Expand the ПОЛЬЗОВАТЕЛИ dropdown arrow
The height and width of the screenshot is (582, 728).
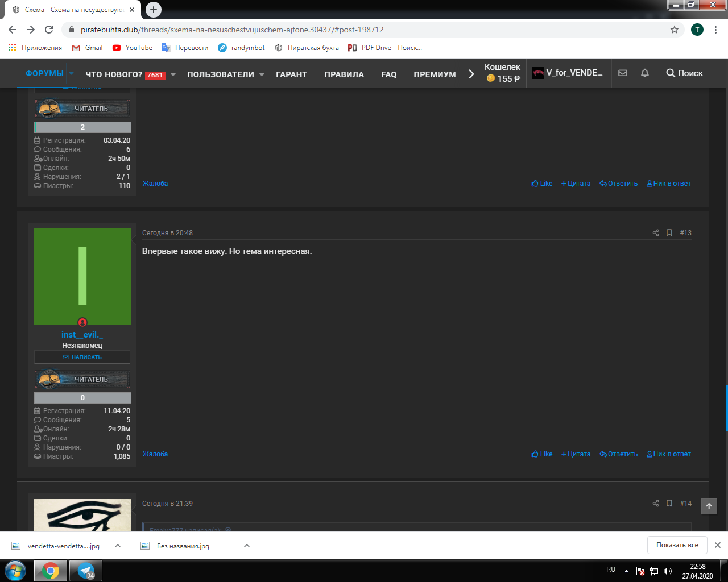tap(262, 74)
